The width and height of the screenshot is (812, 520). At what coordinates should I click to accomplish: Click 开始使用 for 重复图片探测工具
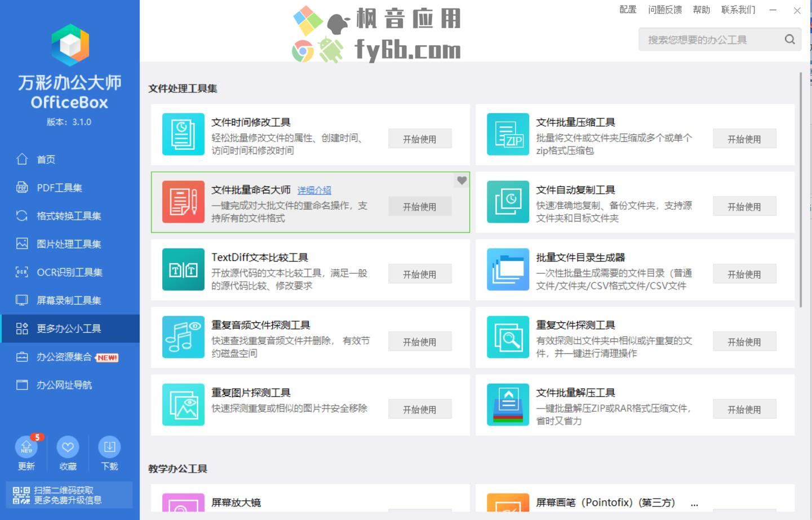pos(420,409)
